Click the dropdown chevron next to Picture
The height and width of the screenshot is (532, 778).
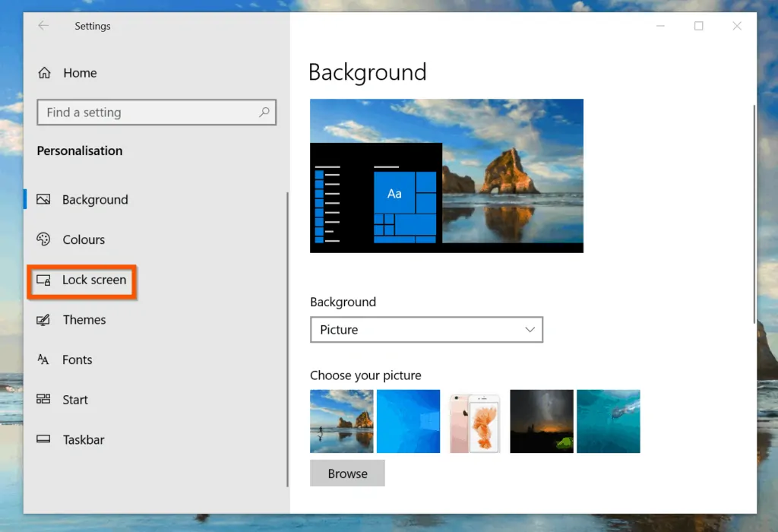pyautogui.click(x=530, y=329)
